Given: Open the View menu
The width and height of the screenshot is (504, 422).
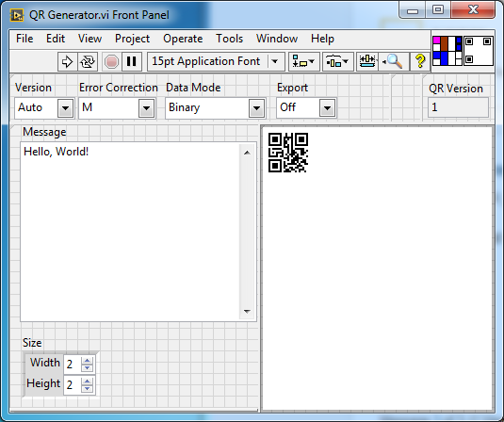Looking at the screenshot, I should coord(90,39).
